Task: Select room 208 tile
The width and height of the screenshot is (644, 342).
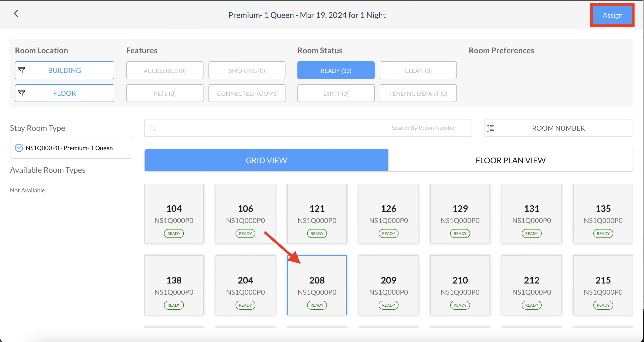Action: (x=317, y=285)
